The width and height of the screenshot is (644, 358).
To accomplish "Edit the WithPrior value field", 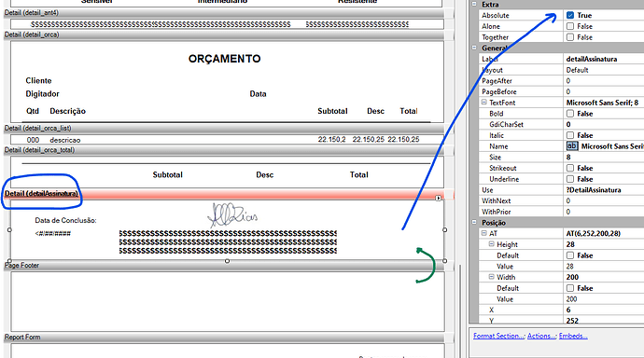I will 604,212.
